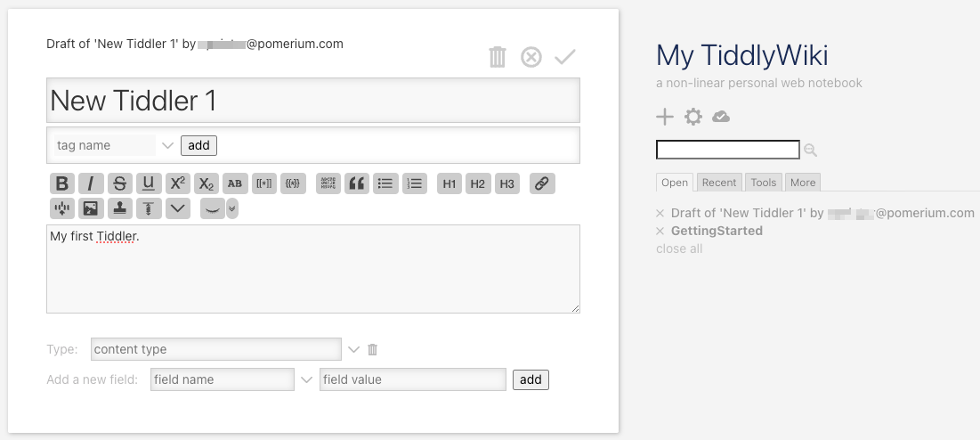Apply monospaced block formatting
The height and width of the screenshot is (440, 980).
[x=328, y=183]
